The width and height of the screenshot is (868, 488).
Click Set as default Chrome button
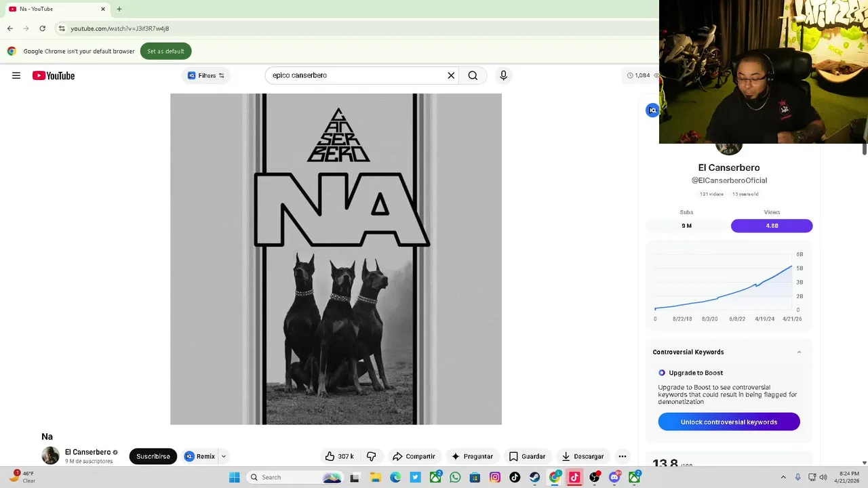(x=165, y=51)
